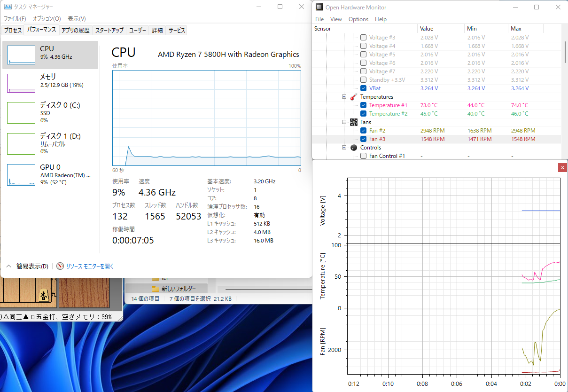The width and height of the screenshot is (568, 392).
Task: Check the Voltage #7 checkbox
Action: point(363,71)
